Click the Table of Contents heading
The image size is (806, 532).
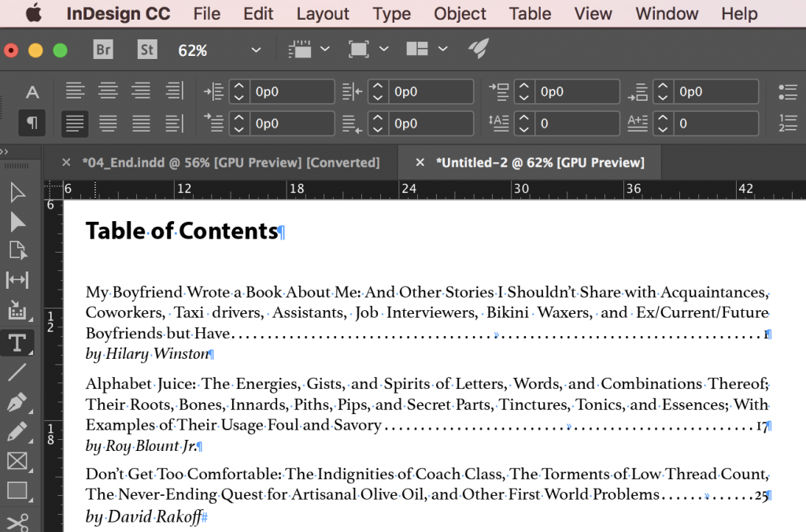182,231
